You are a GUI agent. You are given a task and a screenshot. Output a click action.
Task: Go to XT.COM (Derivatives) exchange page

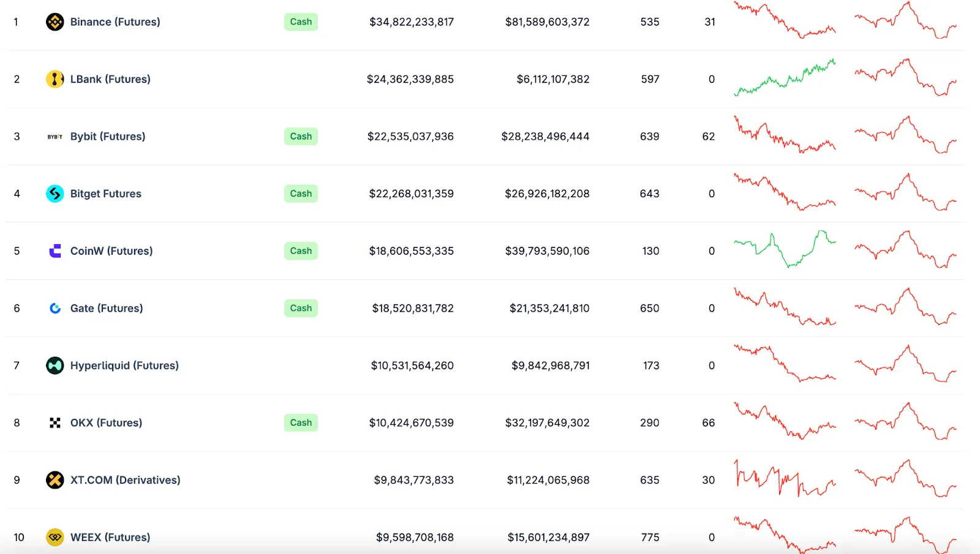click(x=125, y=480)
